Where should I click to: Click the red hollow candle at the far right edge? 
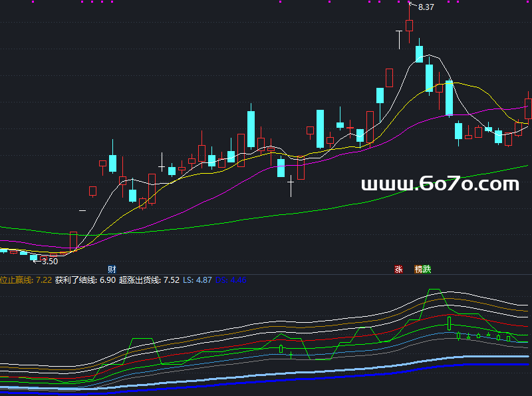tap(528, 109)
